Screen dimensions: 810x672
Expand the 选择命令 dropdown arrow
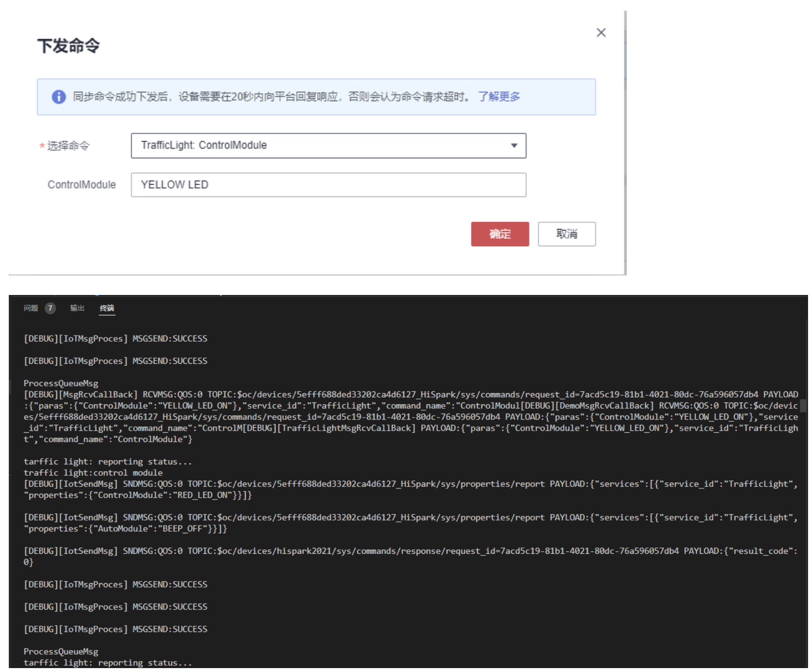coord(513,146)
